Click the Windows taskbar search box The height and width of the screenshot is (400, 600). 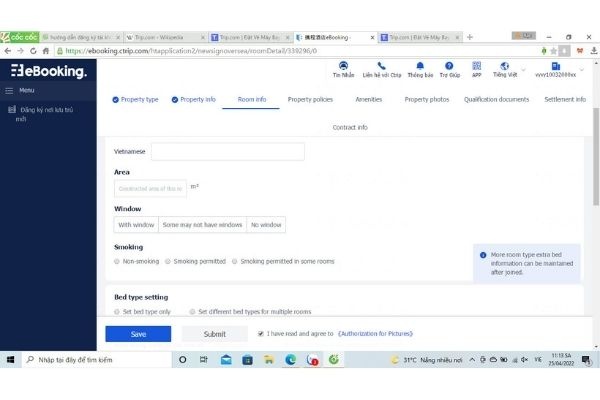pyautogui.click(x=97, y=360)
